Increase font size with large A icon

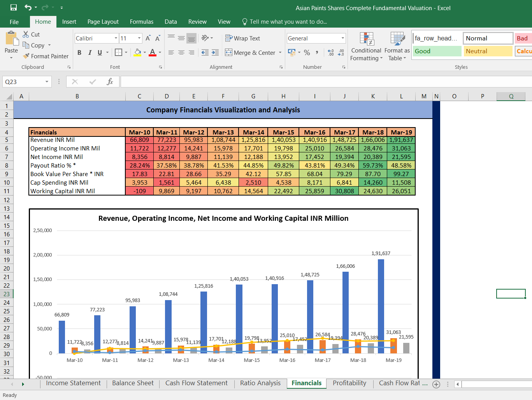click(x=148, y=38)
